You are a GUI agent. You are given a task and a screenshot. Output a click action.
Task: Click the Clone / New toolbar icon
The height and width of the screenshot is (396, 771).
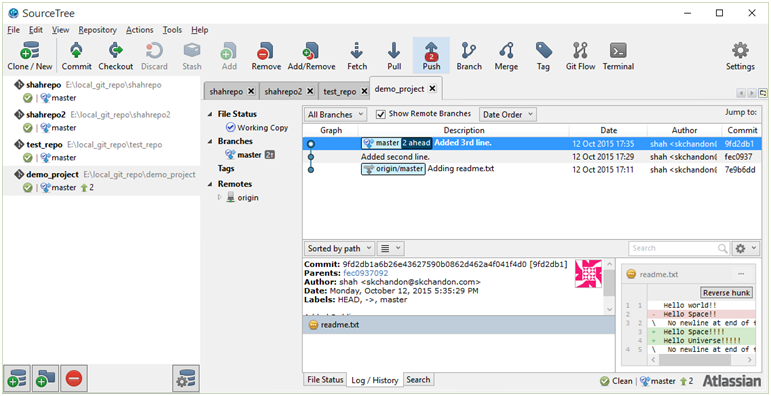[x=30, y=55]
